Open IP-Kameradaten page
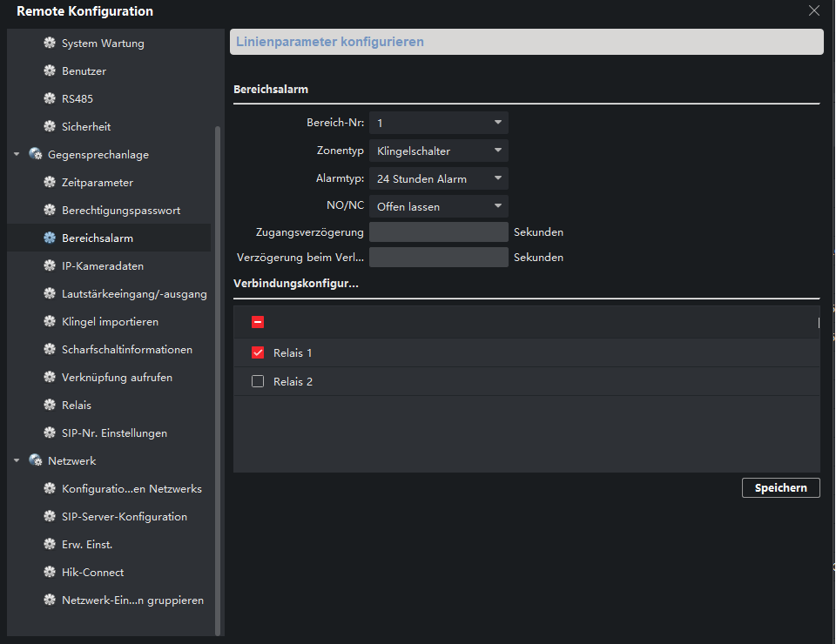This screenshot has height=644, width=836. tap(103, 265)
